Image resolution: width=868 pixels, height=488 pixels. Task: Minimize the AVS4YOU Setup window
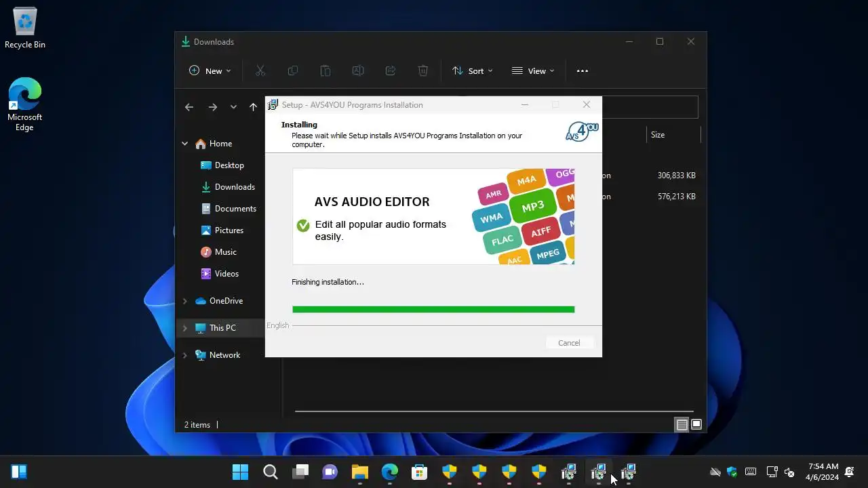[526, 104]
